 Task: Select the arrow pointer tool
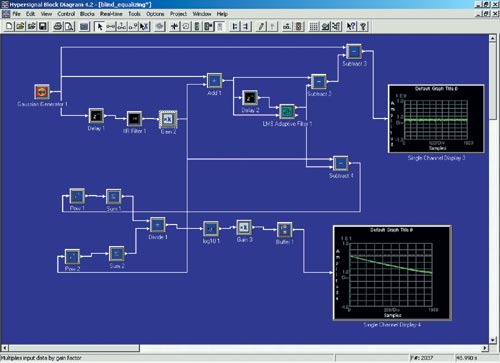[99, 26]
